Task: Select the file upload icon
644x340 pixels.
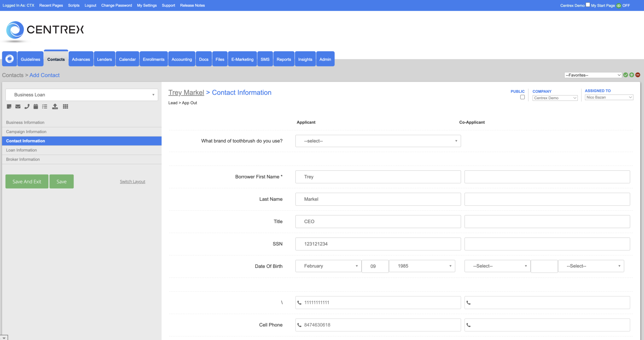Action: click(x=55, y=106)
